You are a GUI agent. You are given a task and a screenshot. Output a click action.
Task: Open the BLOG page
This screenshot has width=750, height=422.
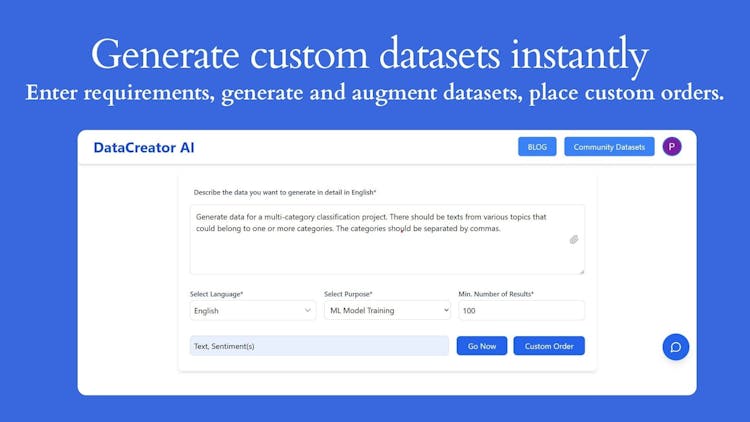537,147
